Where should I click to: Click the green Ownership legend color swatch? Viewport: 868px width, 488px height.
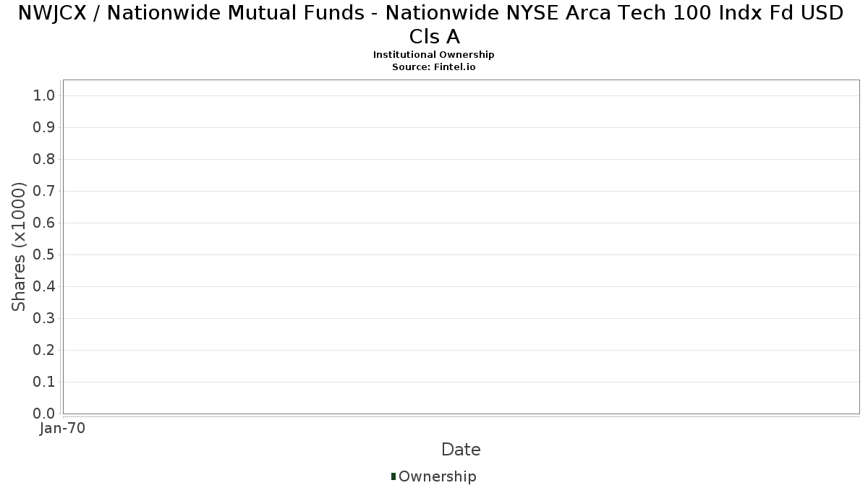tap(393, 476)
